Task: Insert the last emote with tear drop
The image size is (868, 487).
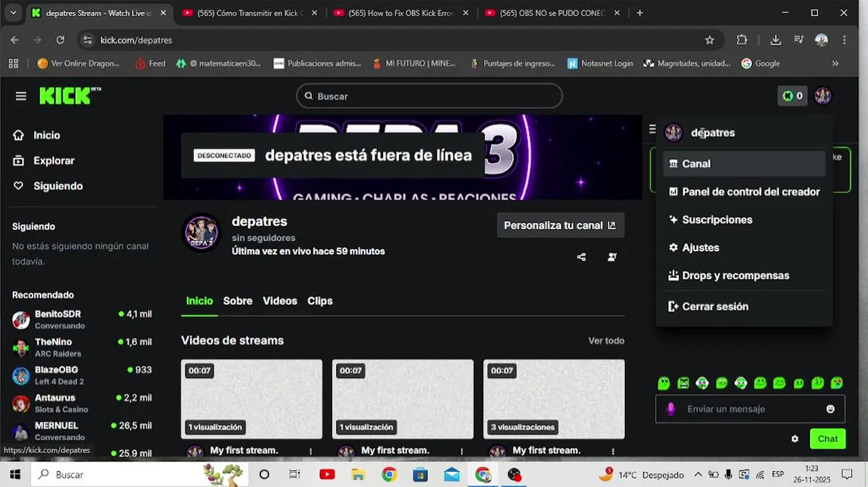Action: (x=837, y=384)
